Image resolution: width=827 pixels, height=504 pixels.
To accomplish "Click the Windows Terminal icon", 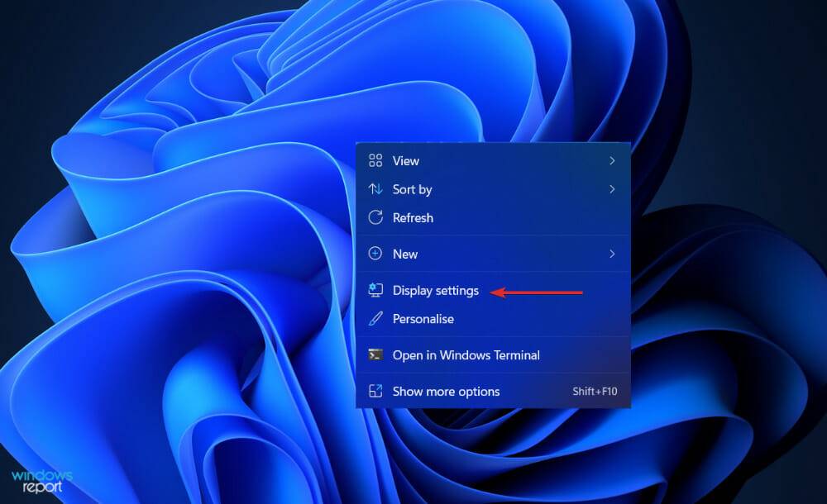I will [x=375, y=355].
